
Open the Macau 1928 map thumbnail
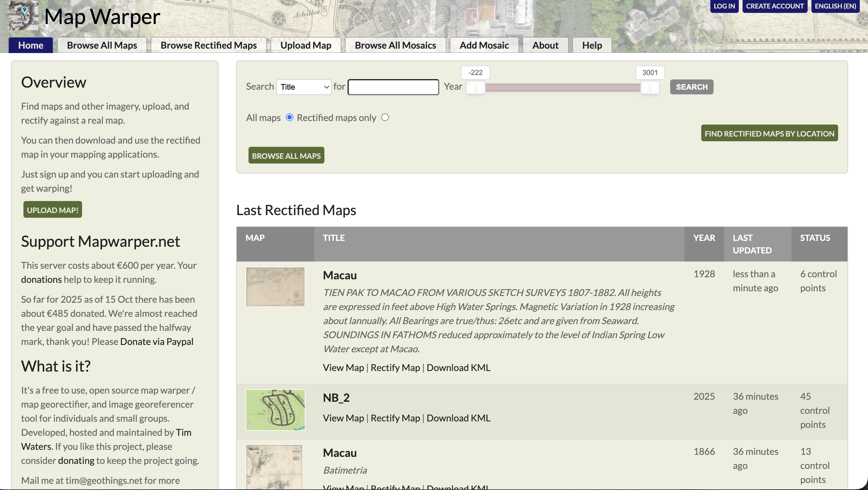[x=275, y=286]
